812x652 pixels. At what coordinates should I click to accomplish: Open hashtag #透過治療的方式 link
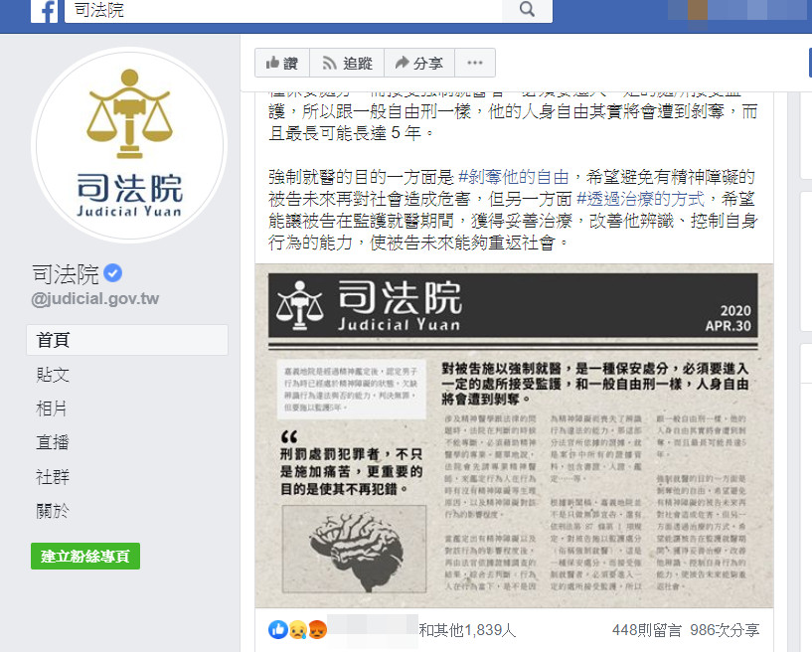[x=641, y=199]
